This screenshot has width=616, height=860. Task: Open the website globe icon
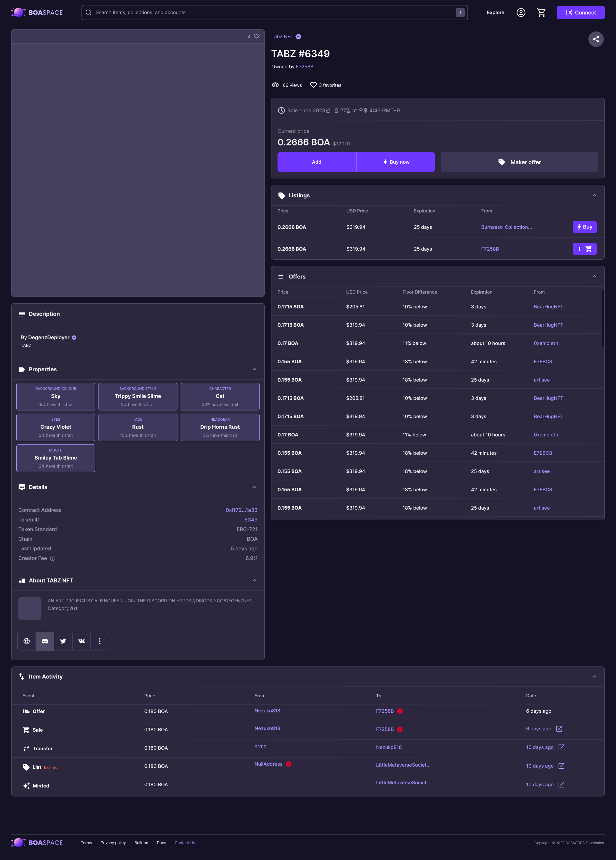click(x=27, y=641)
